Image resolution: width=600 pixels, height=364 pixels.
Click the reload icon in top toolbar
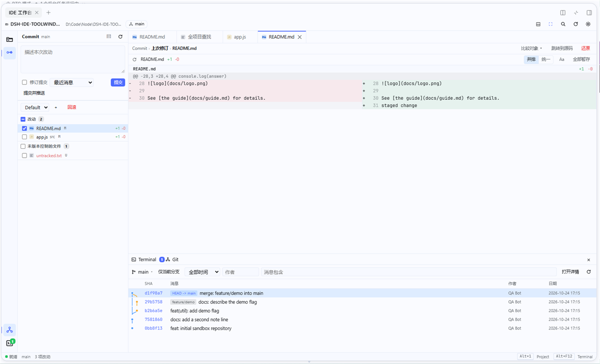click(575, 24)
